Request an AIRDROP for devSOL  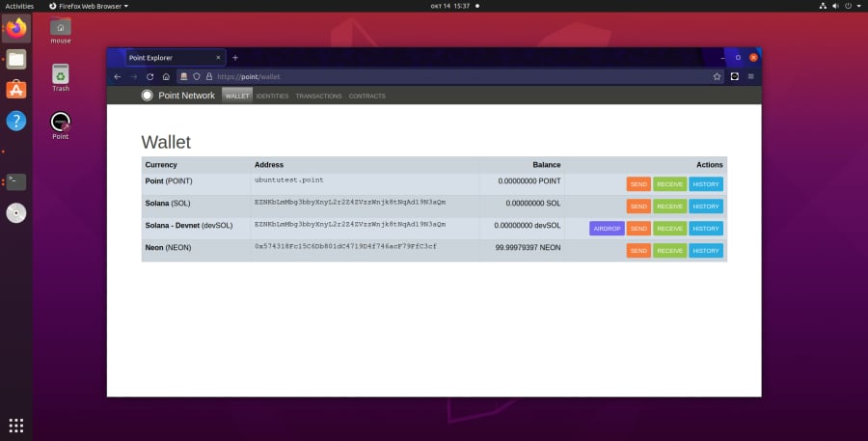607,229
